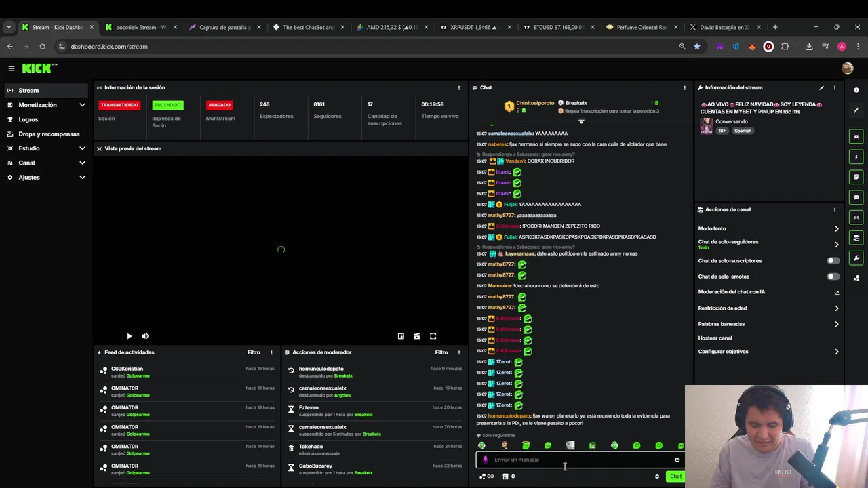Open the Filtro in Feed de actividades
The height and width of the screenshot is (488, 868).
[254, 352]
